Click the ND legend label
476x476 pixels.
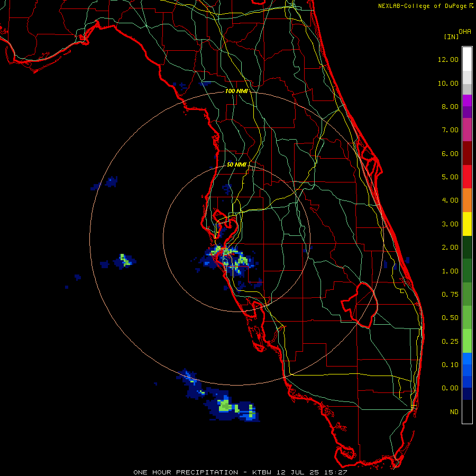[x=454, y=412]
